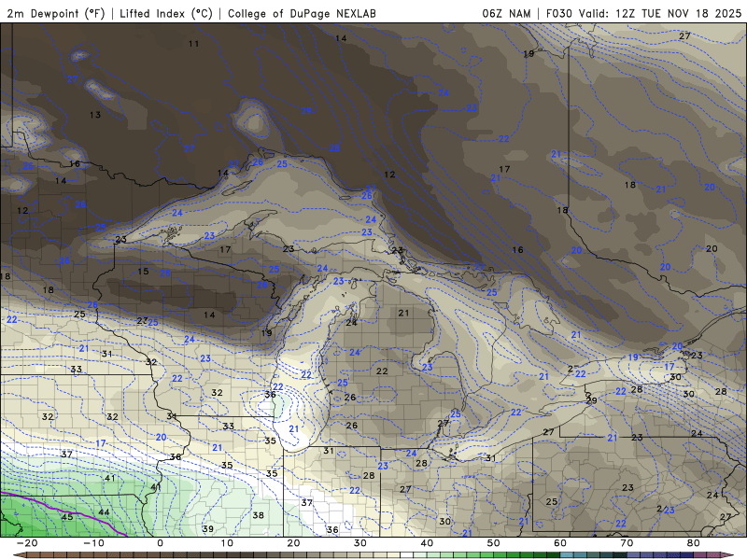Click the "-20" color scale label

[x=27, y=543]
